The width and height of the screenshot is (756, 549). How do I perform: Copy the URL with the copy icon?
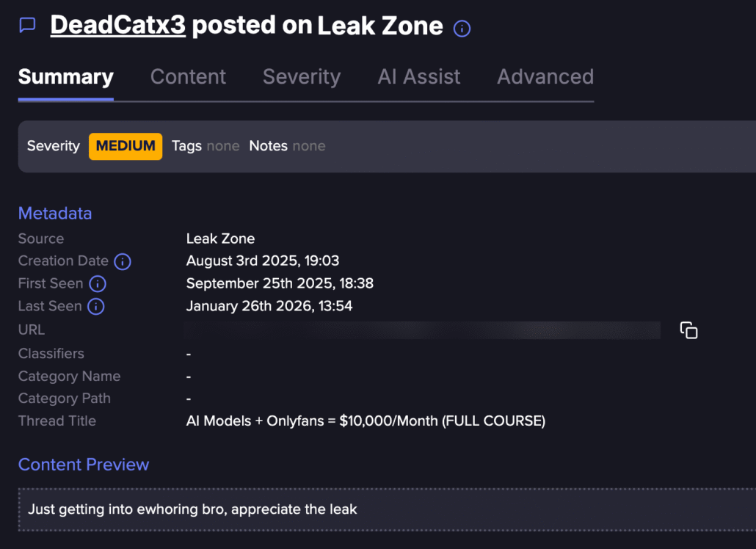click(x=688, y=330)
